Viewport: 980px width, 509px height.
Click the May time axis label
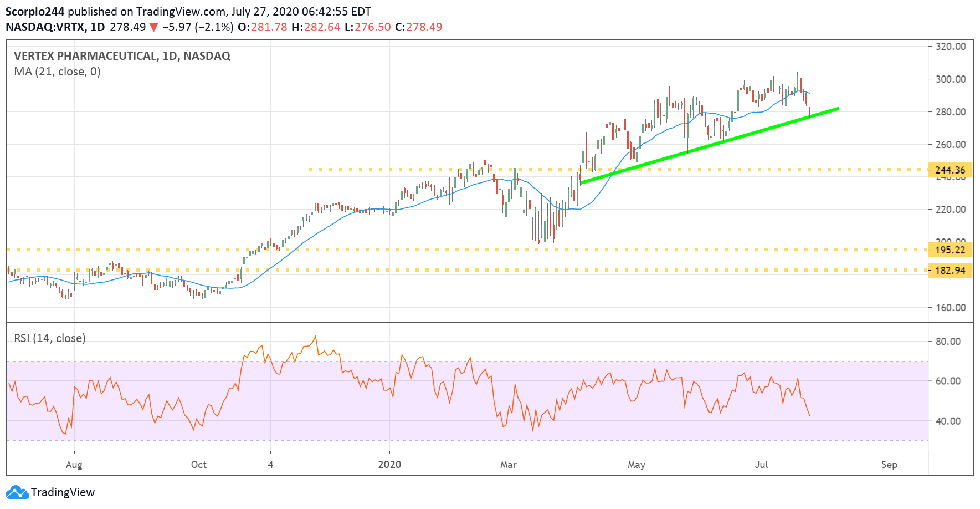pyautogui.click(x=637, y=465)
